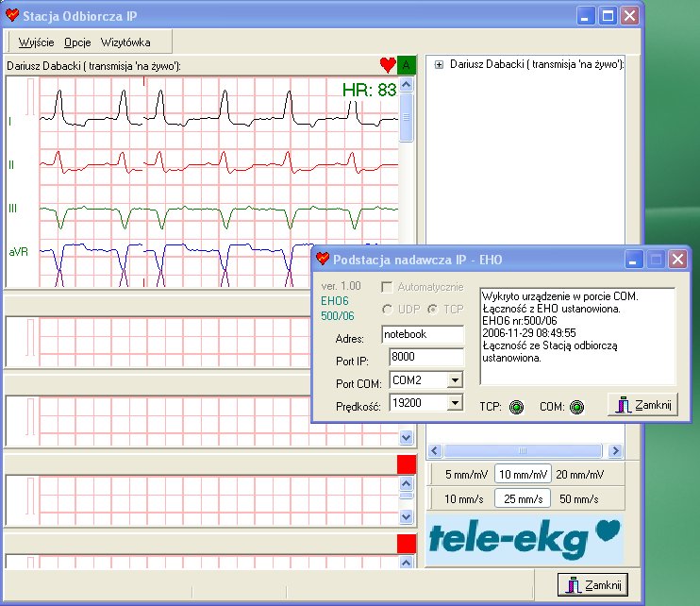Screen dimensions: 700x606
Task: Set paper speed to 50 mm/s
Action: coord(578,498)
